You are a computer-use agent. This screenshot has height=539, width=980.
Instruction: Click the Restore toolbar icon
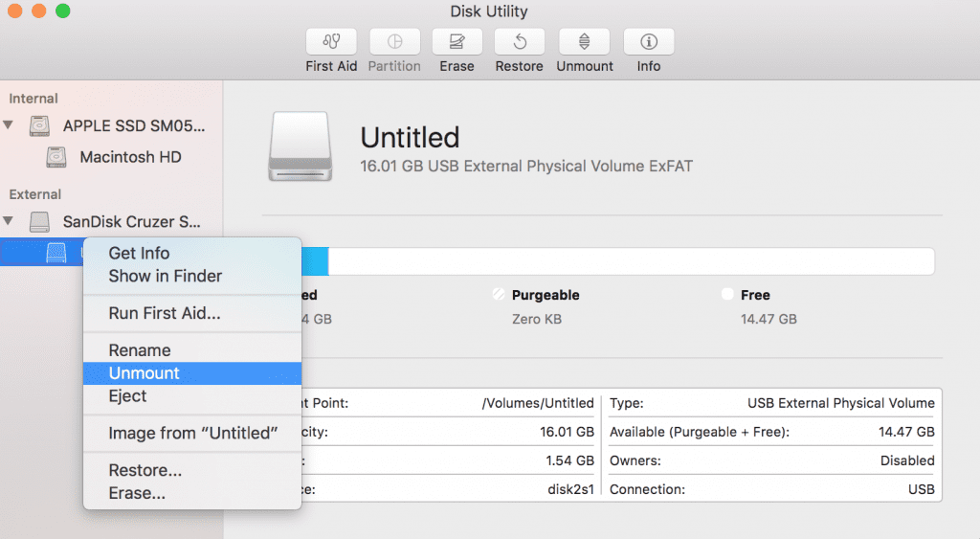point(519,42)
